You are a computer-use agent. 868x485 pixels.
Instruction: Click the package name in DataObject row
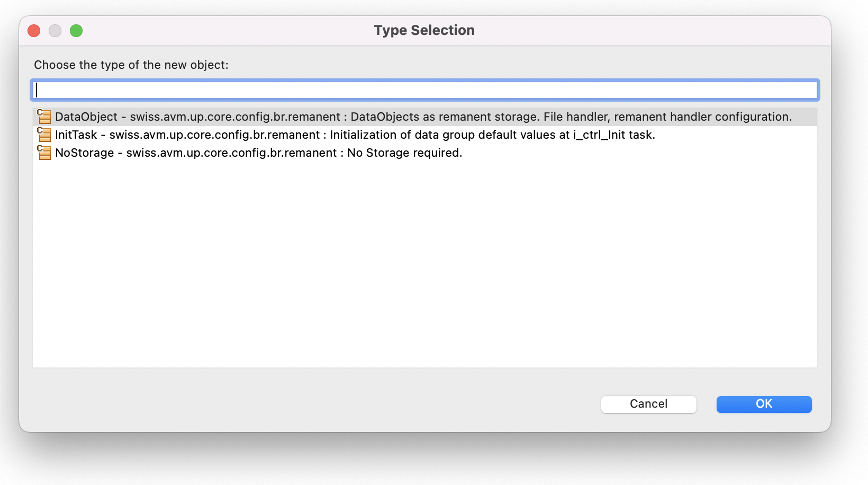235,116
